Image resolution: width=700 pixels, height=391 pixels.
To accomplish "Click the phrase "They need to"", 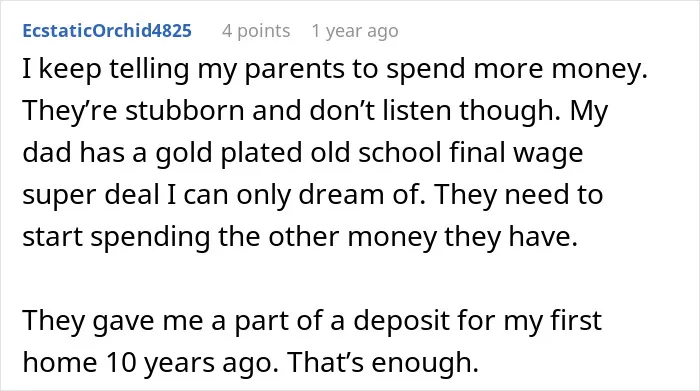I will [x=518, y=195].
